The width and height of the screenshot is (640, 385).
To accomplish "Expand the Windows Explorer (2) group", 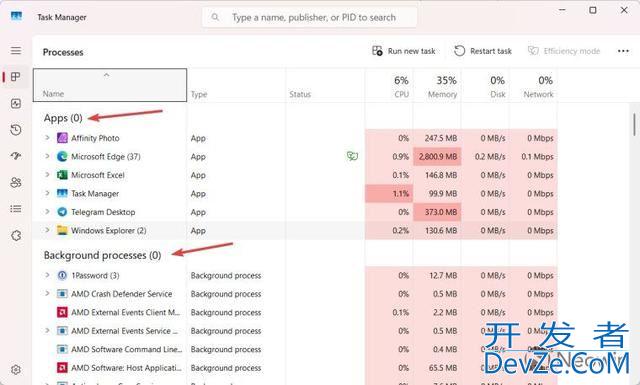I will click(x=47, y=230).
